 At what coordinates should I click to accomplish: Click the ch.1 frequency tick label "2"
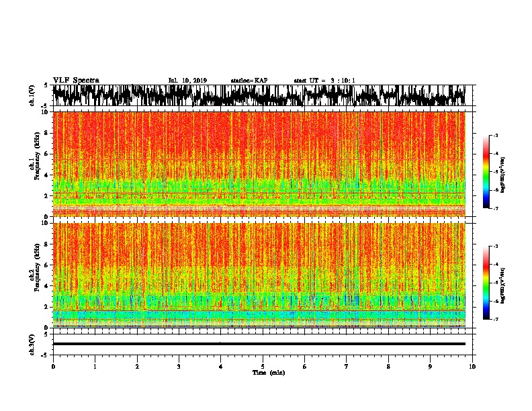pos(46,196)
